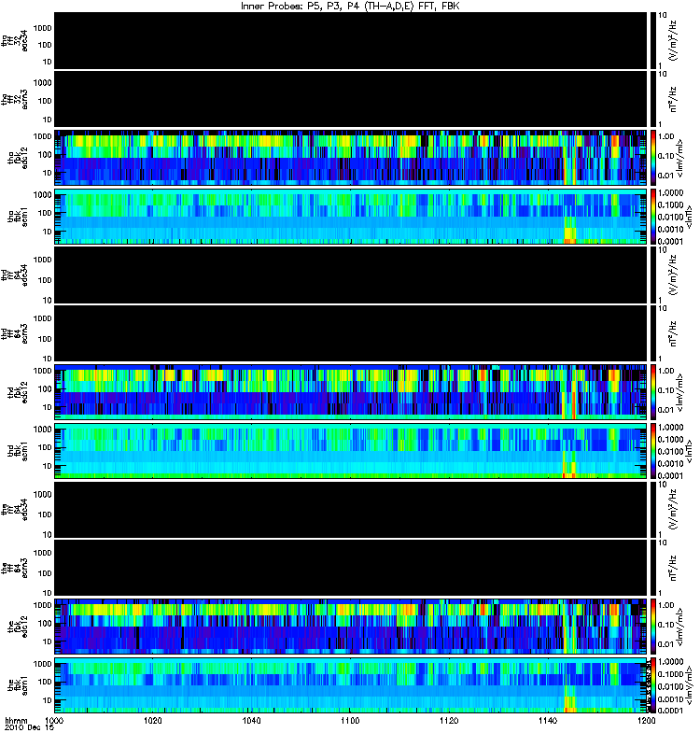Click the '1200' time axis label
The width and height of the screenshot is (700, 747).
click(x=646, y=720)
